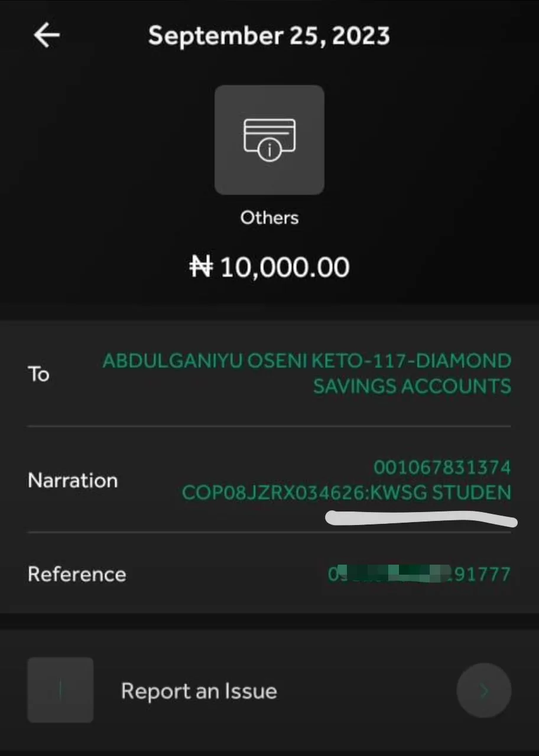Tap the ABDULGANIYU OSENI KETO-117-DIAMOND recipient line
The image size is (539, 756).
(307, 361)
